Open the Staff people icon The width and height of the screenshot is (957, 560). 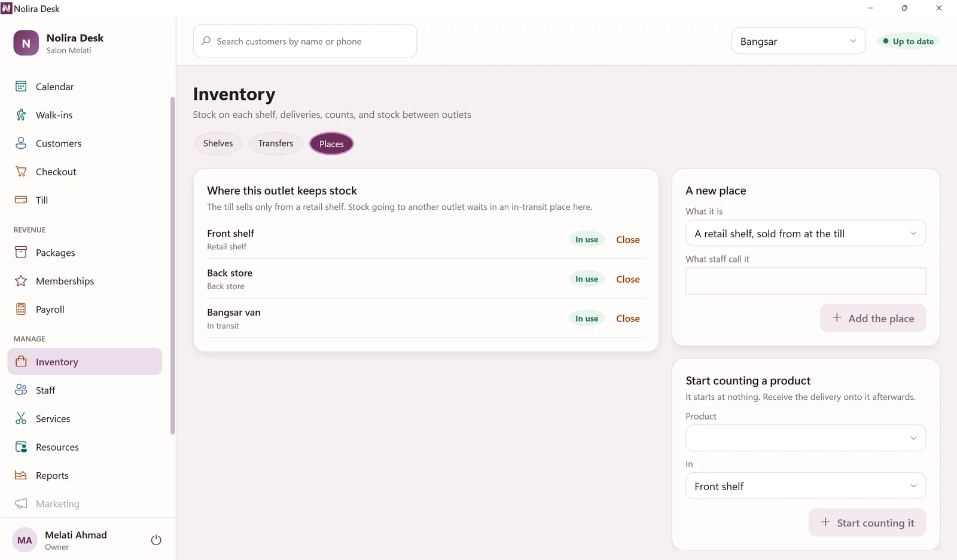point(21,390)
